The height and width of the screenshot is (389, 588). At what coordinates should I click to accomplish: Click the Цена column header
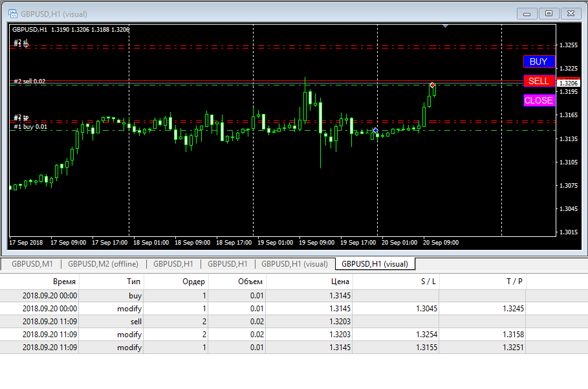pos(341,282)
